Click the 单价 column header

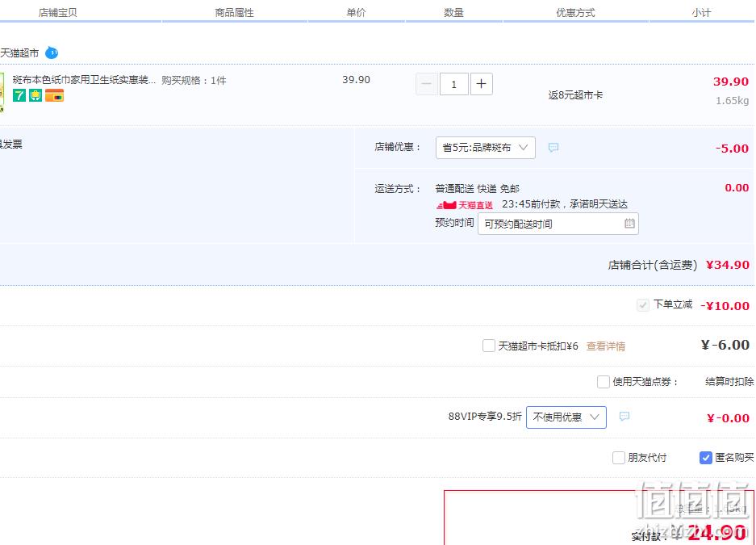pyautogui.click(x=356, y=13)
